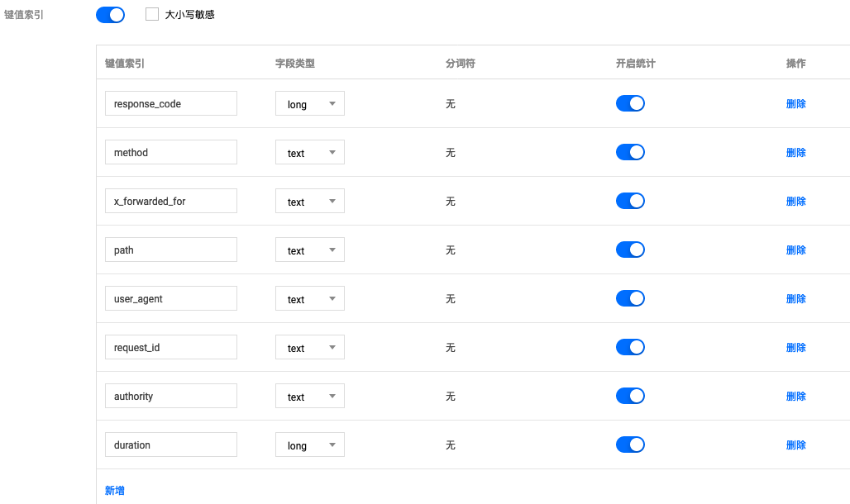Expand type dropdown for x_forwarded_for
The image size is (850, 504).
pos(310,201)
